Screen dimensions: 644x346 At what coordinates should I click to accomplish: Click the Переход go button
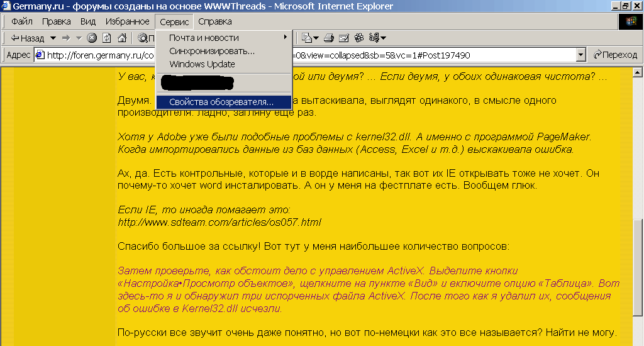(615, 55)
